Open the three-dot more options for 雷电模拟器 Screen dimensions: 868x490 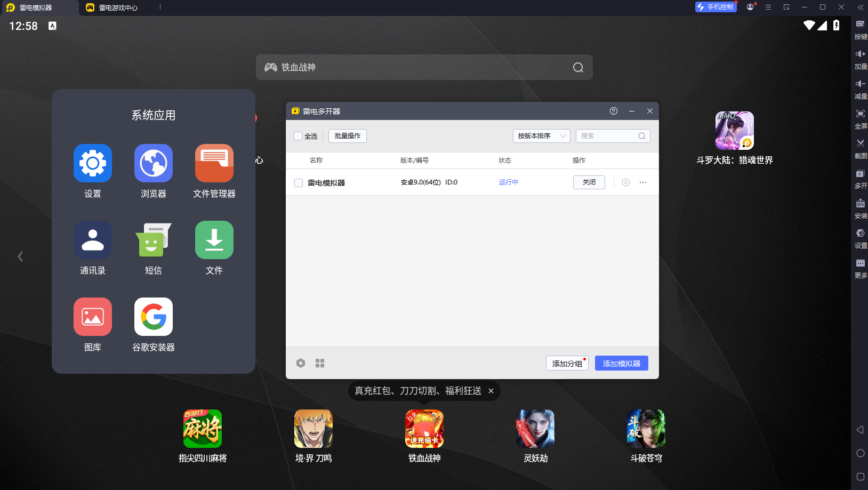(643, 182)
